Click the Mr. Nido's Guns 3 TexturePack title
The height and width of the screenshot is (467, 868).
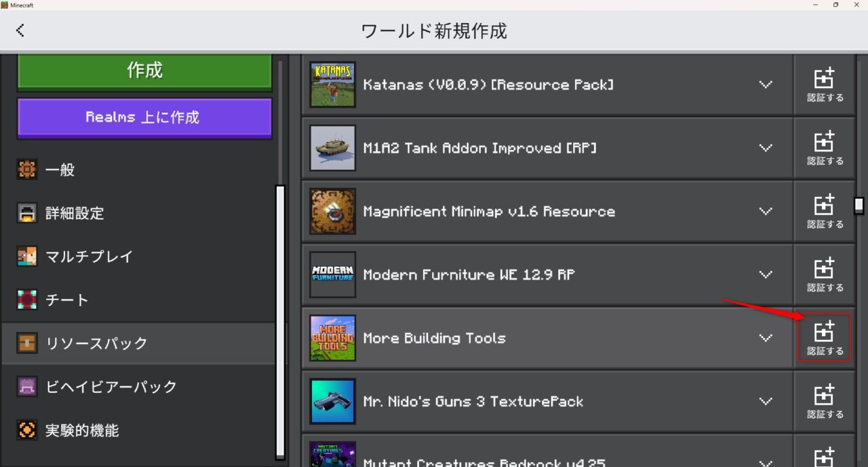(x=473, y=401)
